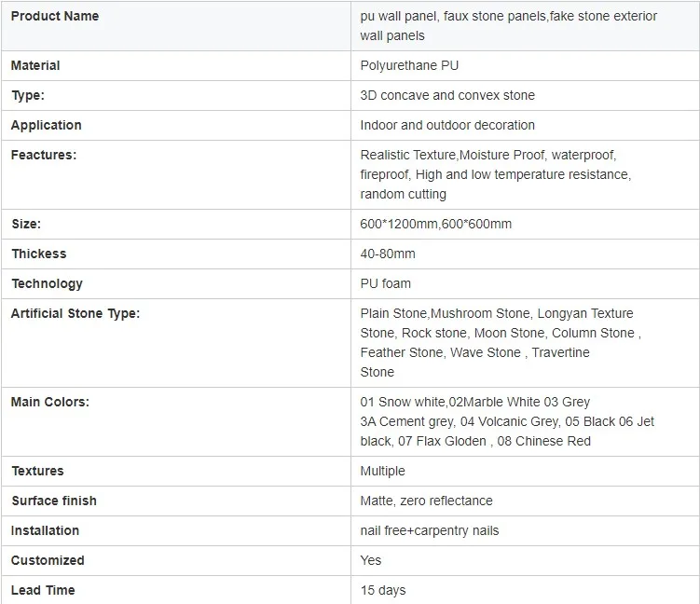The height and width of the screenshot is (604, 700).
Task: Select the 'Polyurethane PU' material value
Action: 409,65
